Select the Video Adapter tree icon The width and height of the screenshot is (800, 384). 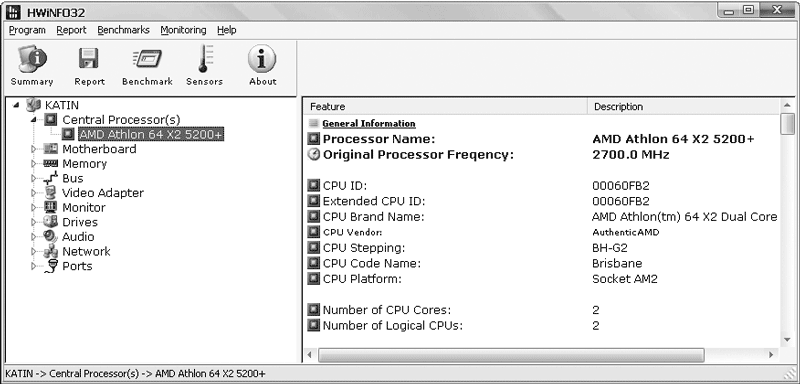tap(50, 193)
